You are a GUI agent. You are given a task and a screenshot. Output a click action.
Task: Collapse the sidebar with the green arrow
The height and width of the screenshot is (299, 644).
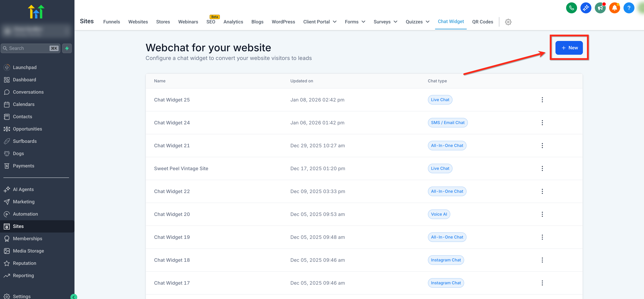point(74,297)
